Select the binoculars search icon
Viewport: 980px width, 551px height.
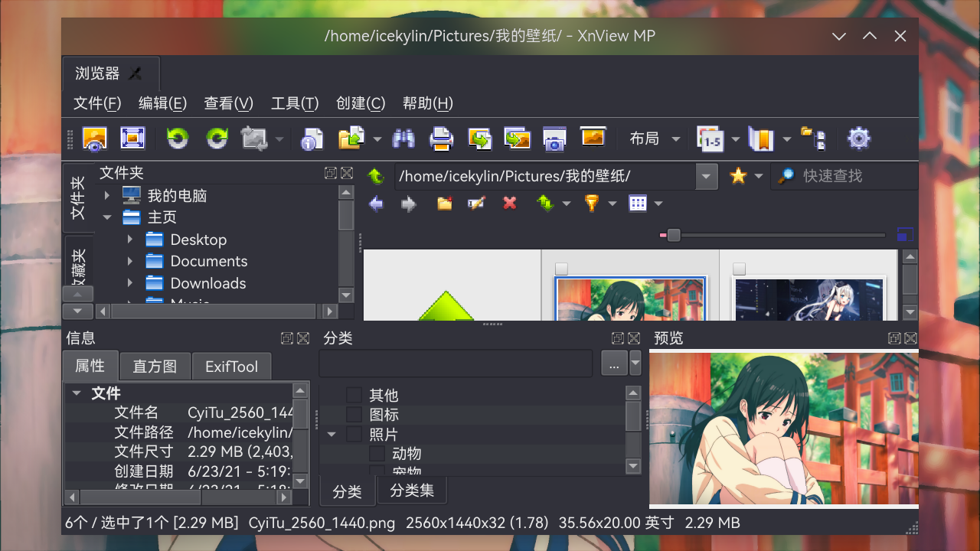pyautogui.click(x=403, y=138)
